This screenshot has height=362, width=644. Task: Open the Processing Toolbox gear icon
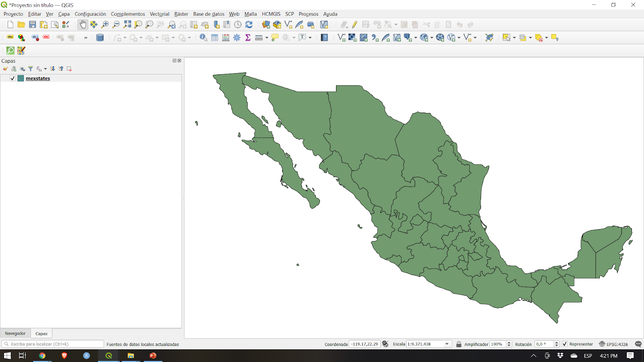pyautogui.click(x=237, y=38)
